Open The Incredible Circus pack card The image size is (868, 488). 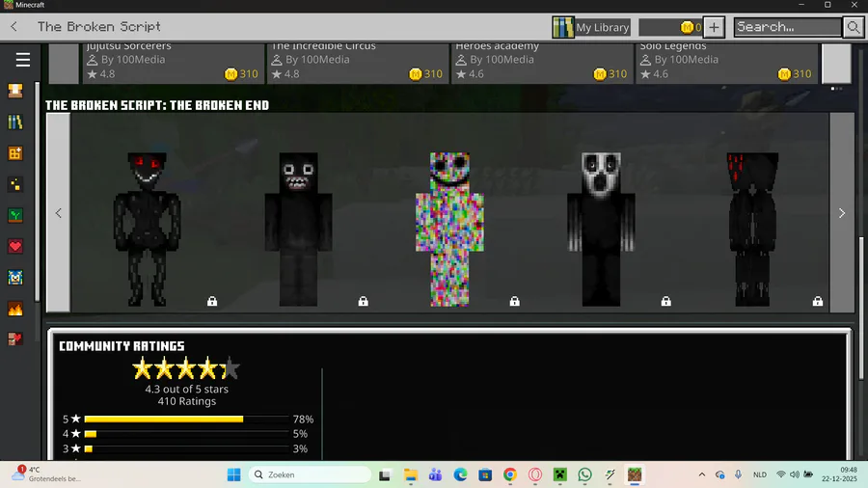point(358,63)
